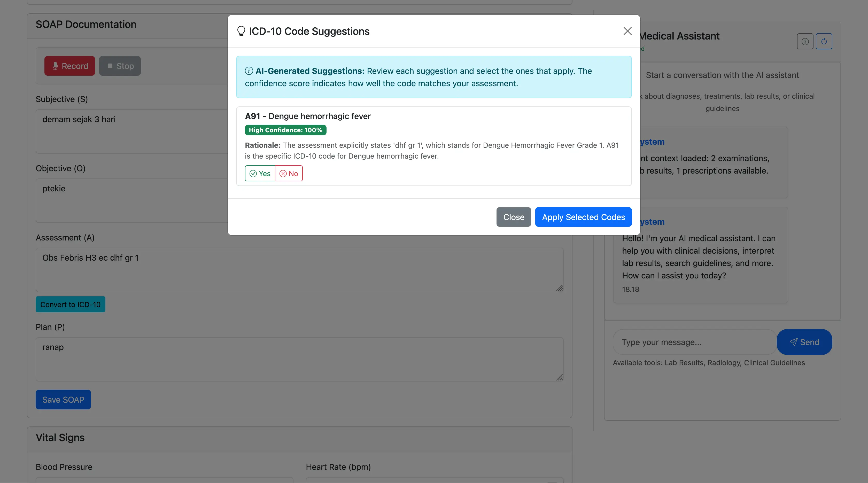Click the High Confidence 100% badge

click(x=285, y=130)
